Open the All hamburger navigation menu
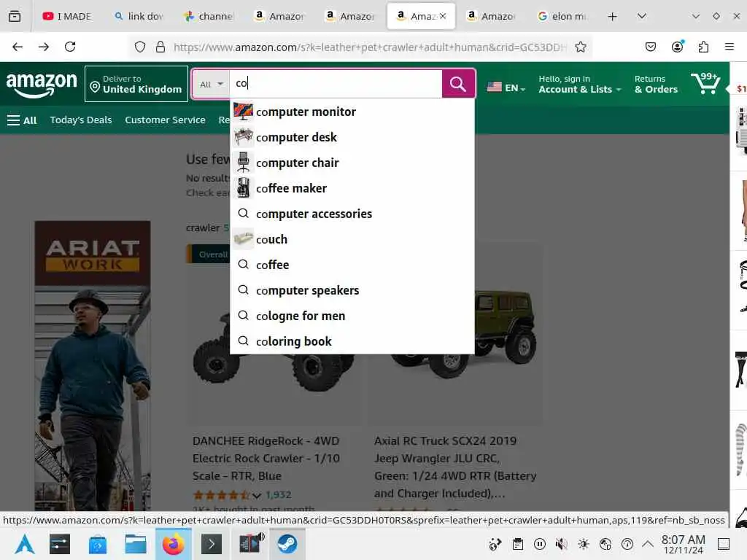The height and width of the screenshot is (560, 747). point(22,120)
